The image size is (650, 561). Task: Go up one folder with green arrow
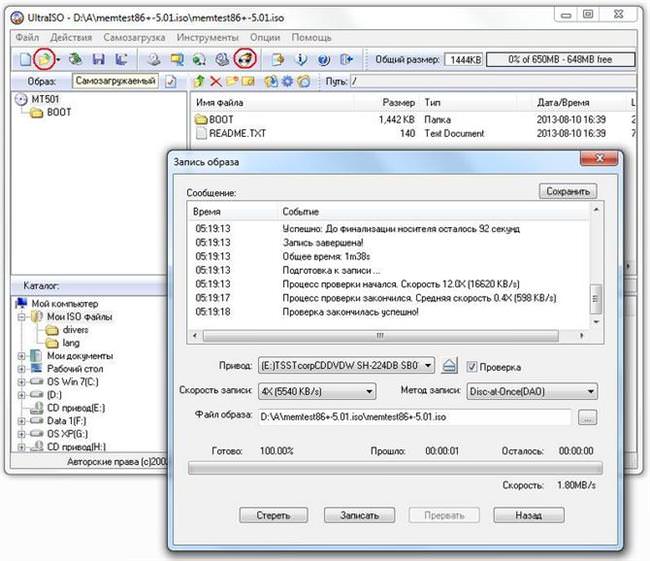pos(199,81)
